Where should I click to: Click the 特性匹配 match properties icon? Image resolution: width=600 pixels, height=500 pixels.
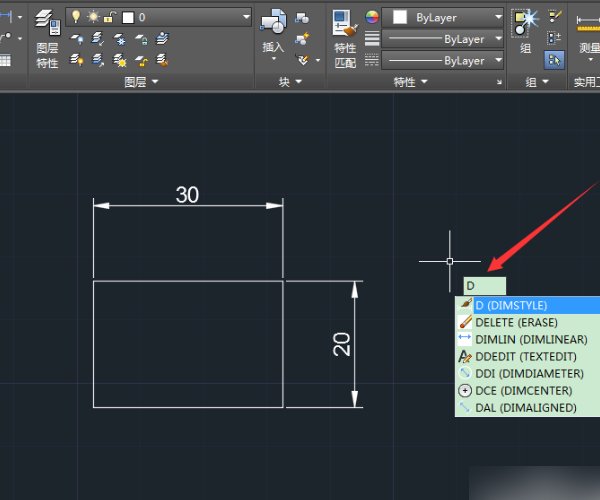[345, 38]
